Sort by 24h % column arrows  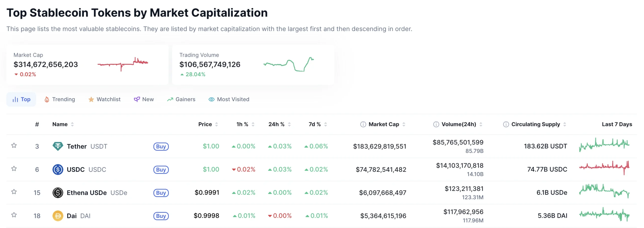point(289,124)
